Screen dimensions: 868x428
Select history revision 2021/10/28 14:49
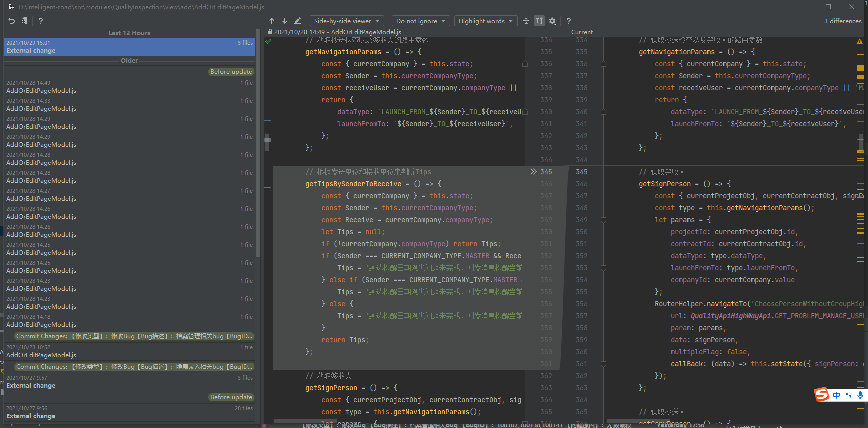(129, 87)
